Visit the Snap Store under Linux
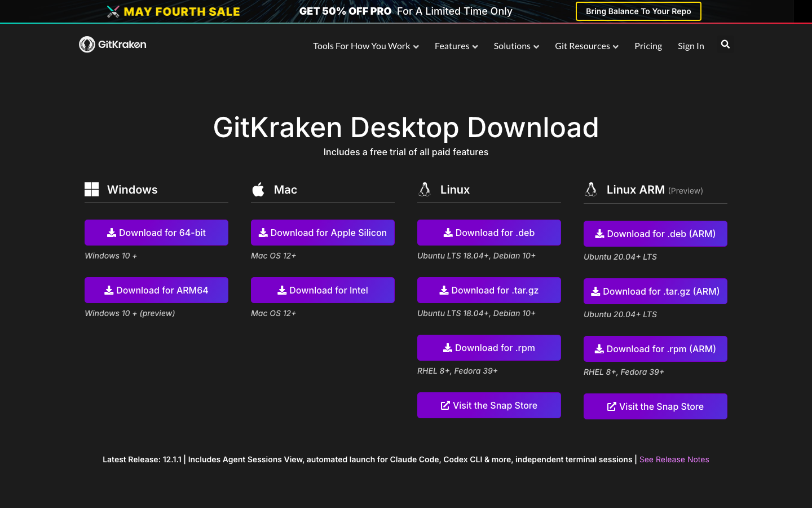812x508 pixels. click(489, 405)
